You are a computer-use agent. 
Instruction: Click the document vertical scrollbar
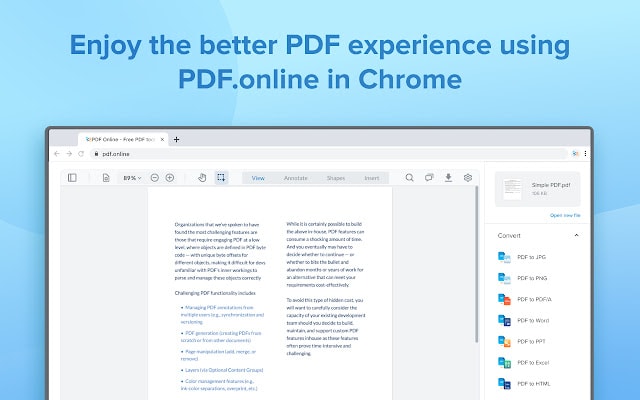click(x=476, y=264)
